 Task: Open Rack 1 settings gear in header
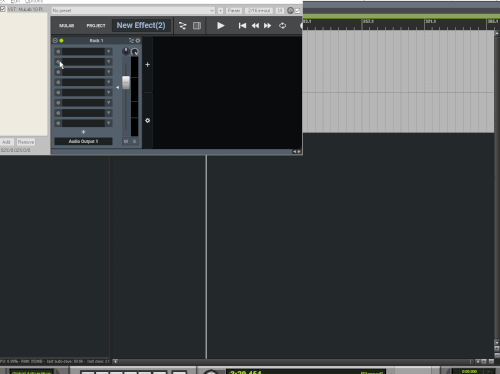tap(138, 41)
